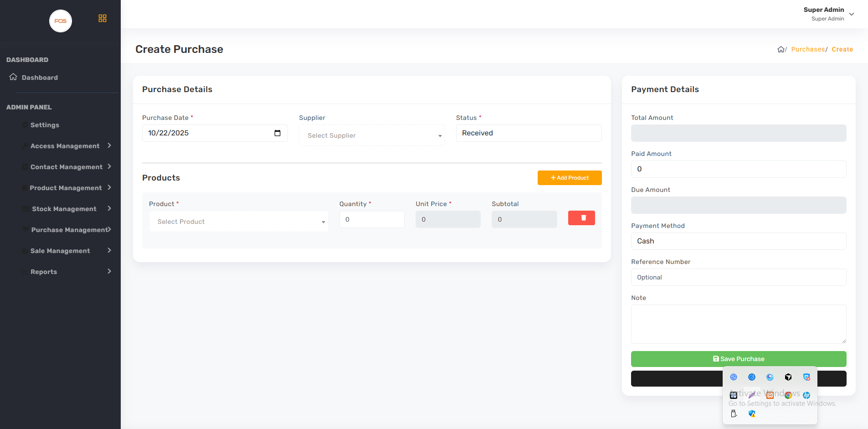Toggle sidebar with orange grid icon
This screenshot has height=429, width=868.
(103, 18)
